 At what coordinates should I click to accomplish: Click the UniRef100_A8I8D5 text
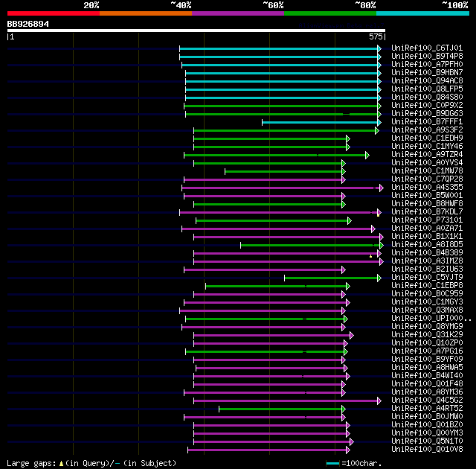427,245
